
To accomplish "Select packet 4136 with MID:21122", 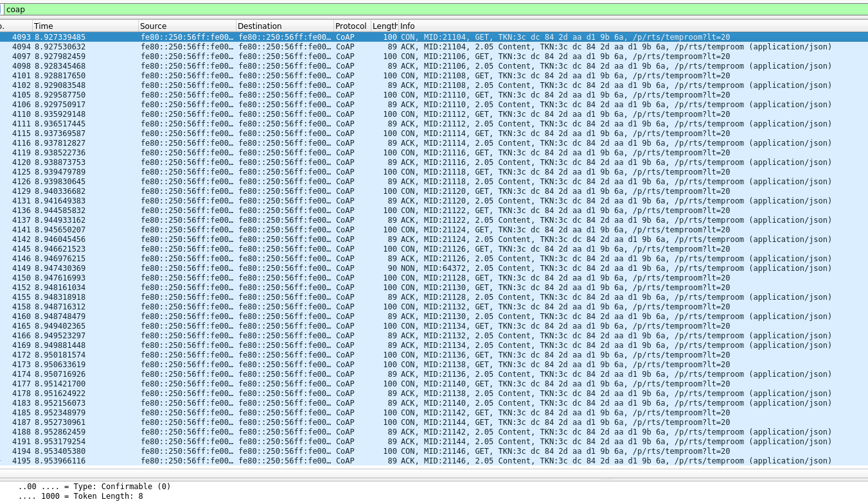I will (257, 211).
